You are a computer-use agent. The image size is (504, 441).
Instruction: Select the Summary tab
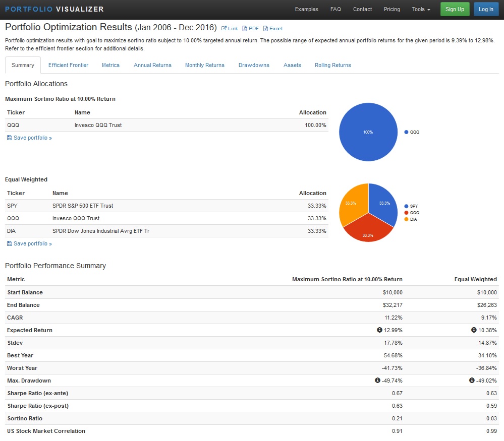[x=23, y=65]
